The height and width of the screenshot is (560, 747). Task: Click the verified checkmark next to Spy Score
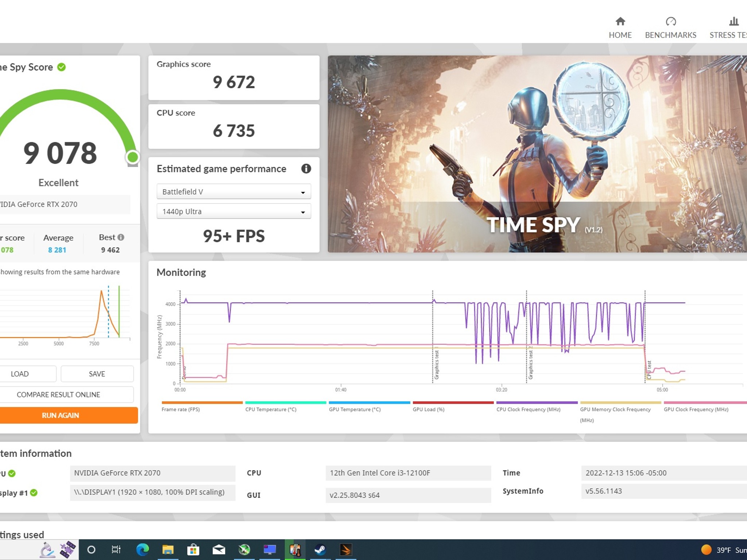click(x=61, y=67)
